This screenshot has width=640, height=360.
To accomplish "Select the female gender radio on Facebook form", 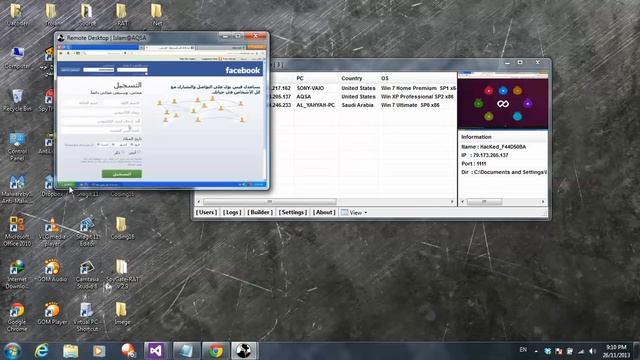I will [138, 152].
